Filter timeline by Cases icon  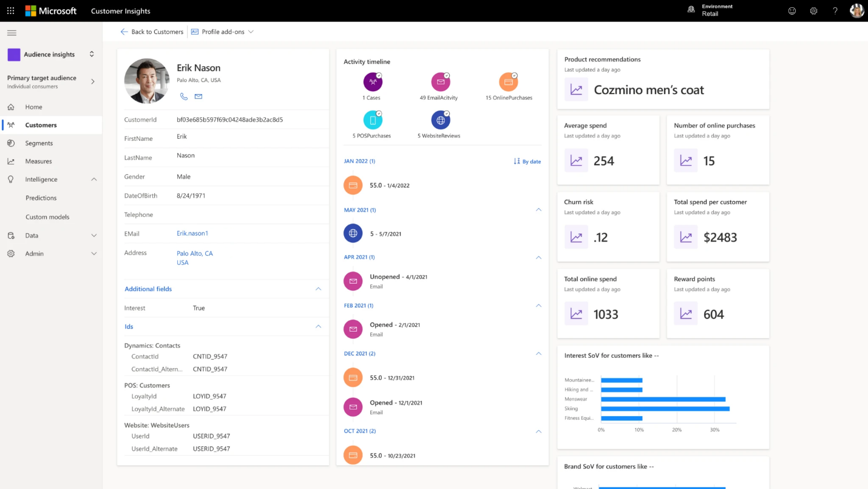[373, 81]
